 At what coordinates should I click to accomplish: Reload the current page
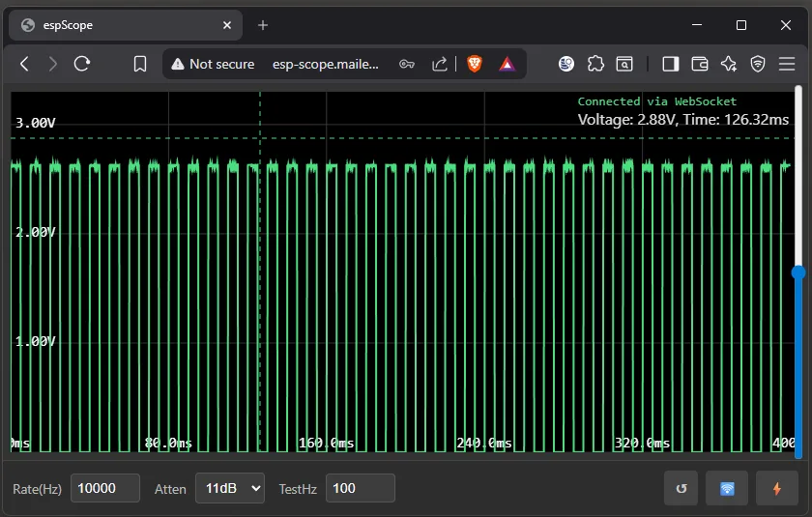coord(82,64)
